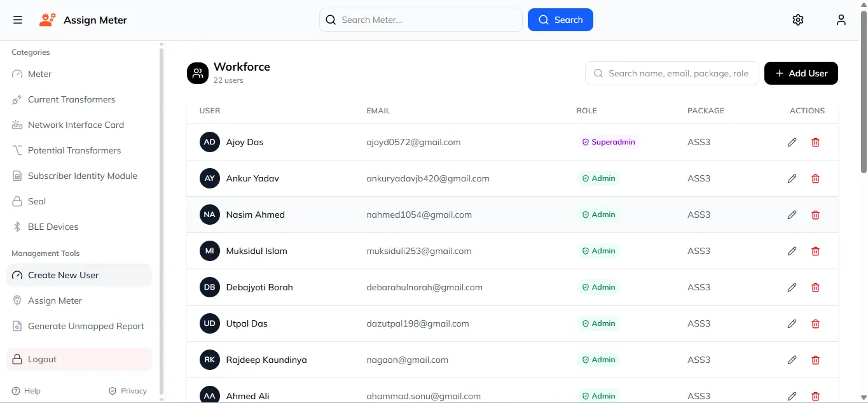This screenshot has height=403, width=868.
Task: Click email nagaon@gmail.com
Action: coord(407,360)
